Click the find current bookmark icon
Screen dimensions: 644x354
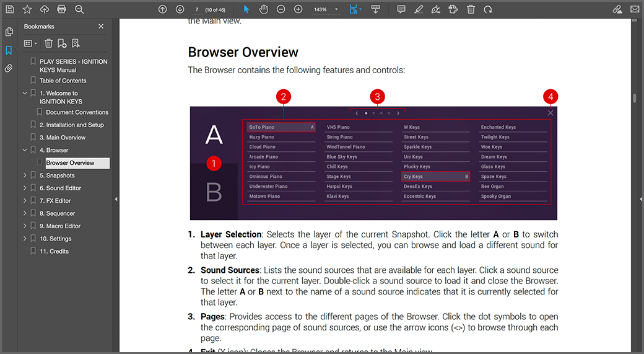(x=76, y=43)
